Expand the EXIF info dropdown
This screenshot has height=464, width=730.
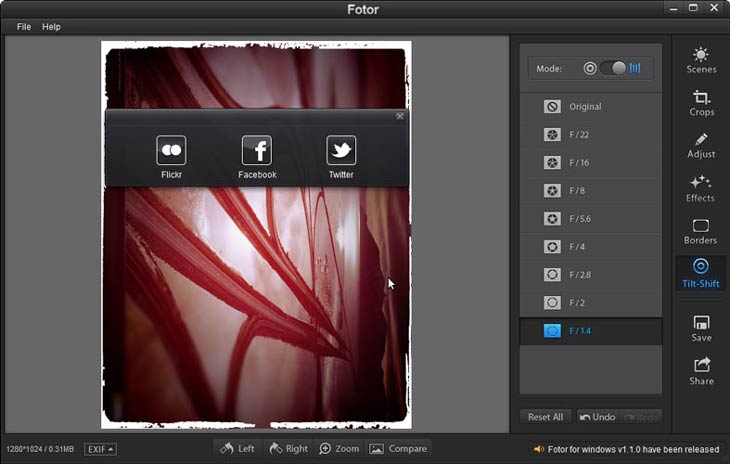[x=100, y=449]
